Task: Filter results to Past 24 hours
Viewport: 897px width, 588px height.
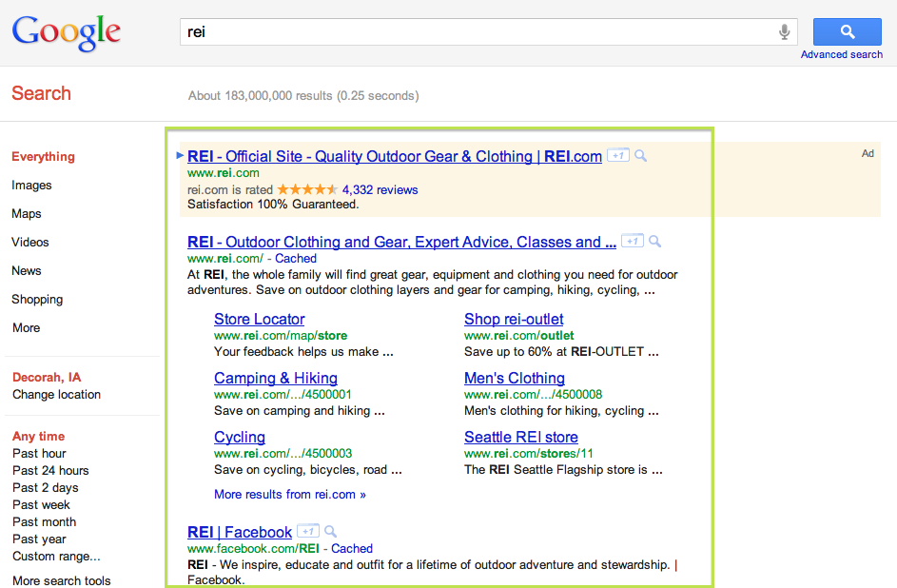Action: (x=50, y=471)
